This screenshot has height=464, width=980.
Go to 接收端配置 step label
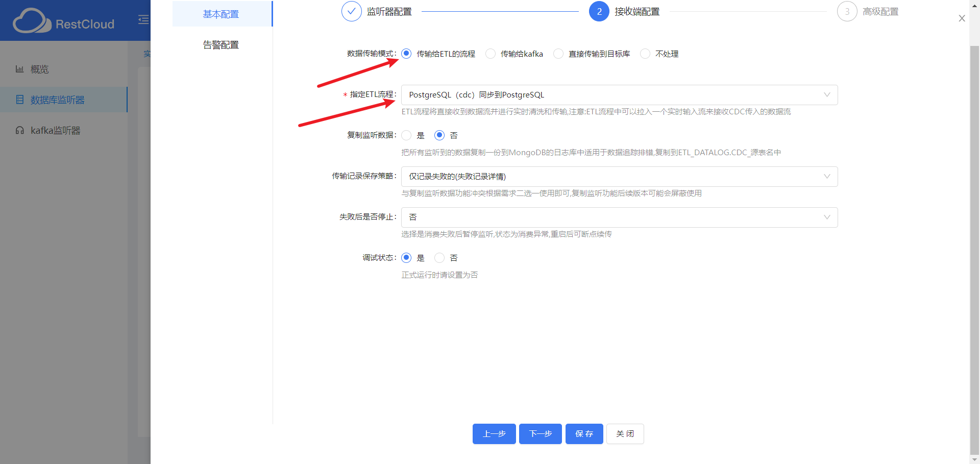[636, 11]
